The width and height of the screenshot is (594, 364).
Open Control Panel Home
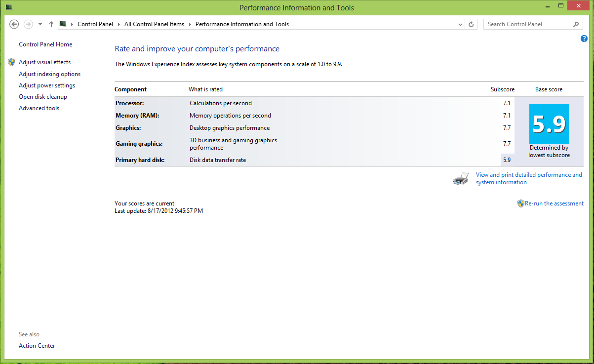(x=45, y=44)
